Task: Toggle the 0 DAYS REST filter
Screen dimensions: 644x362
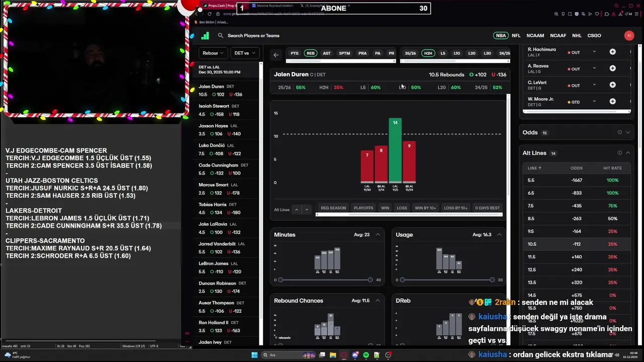Action: (487, 208)
